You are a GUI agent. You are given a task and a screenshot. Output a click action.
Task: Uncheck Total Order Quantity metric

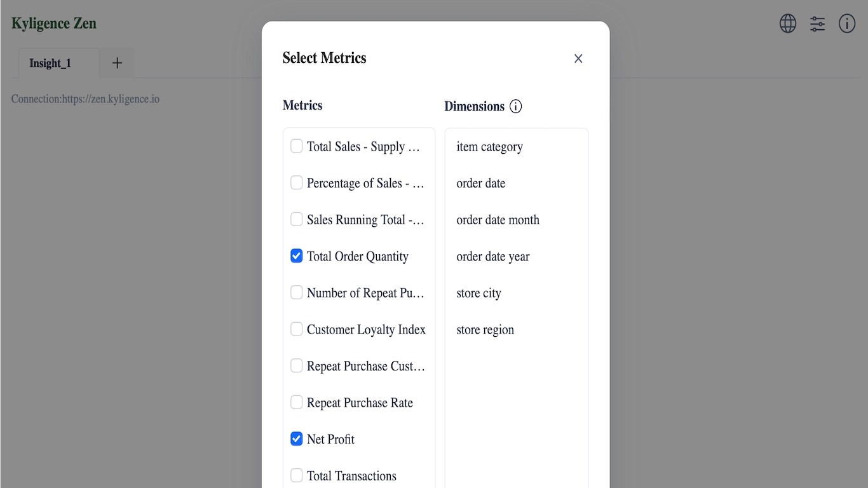click(296, 256)
